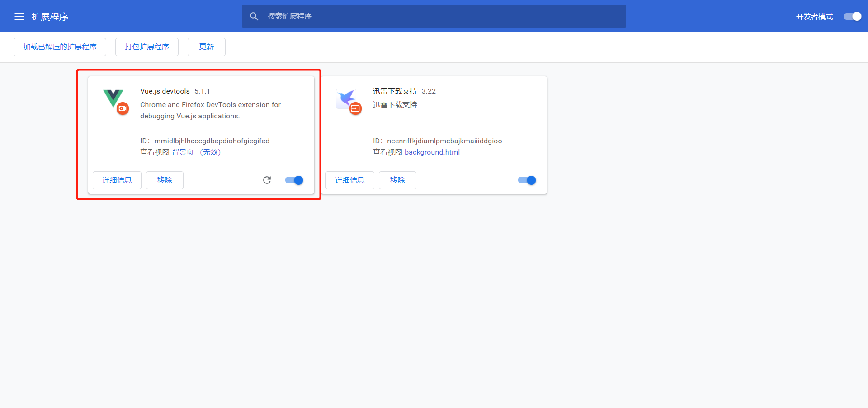Click the Vue.js devtools description text
868x408 pixels.
coord(210,110)
